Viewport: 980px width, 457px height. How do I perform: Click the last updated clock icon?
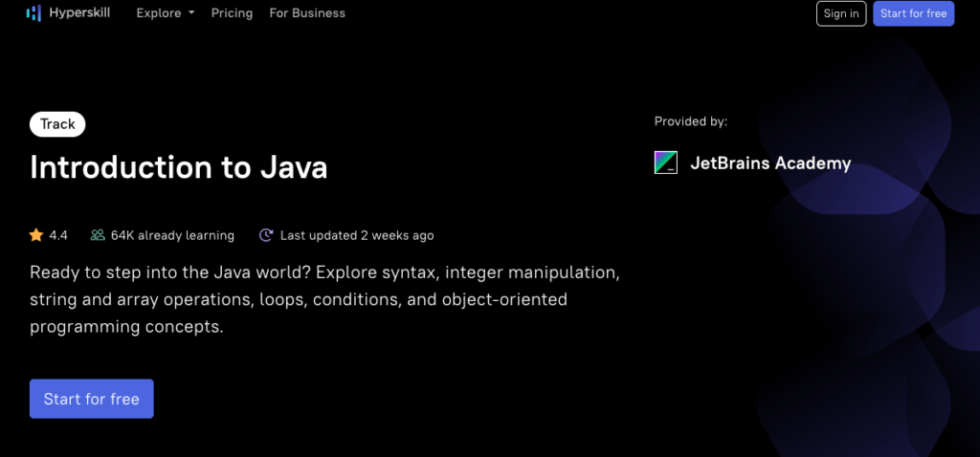[266, 235]
